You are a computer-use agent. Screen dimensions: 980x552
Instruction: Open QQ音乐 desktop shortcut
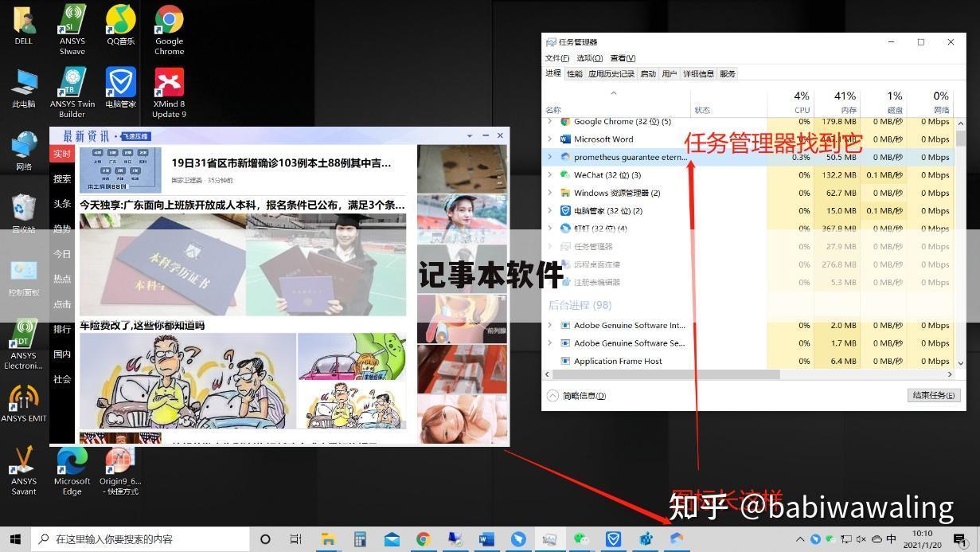point(120,25)
